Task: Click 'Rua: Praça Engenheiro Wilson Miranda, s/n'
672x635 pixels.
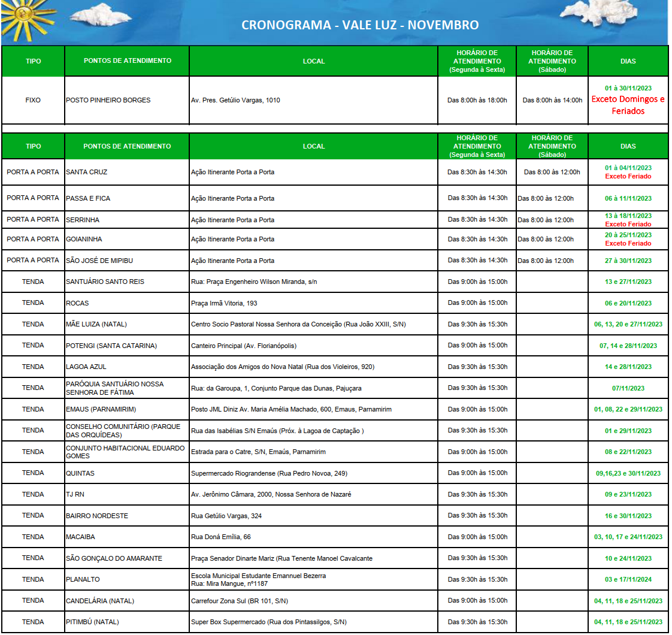Action: [x=254, y=282]
